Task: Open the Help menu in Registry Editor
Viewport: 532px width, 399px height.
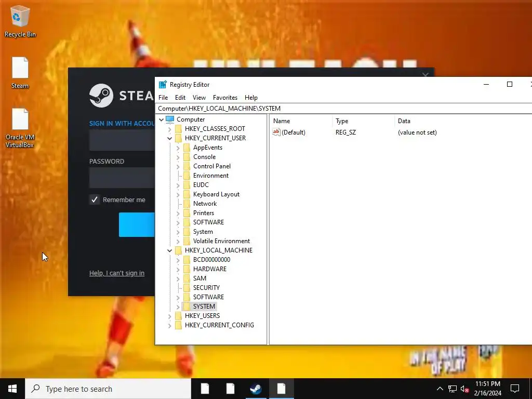Action: tap(251, 97)
